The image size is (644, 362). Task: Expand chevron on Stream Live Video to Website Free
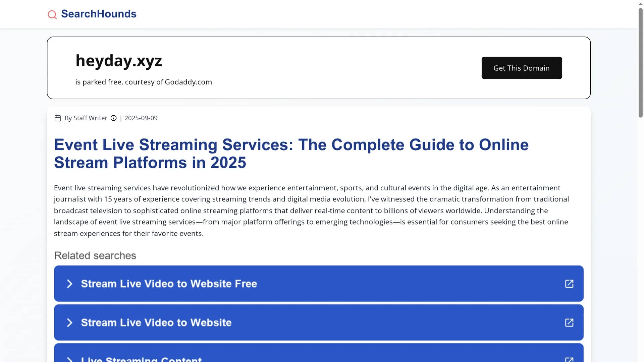(69, 284)
